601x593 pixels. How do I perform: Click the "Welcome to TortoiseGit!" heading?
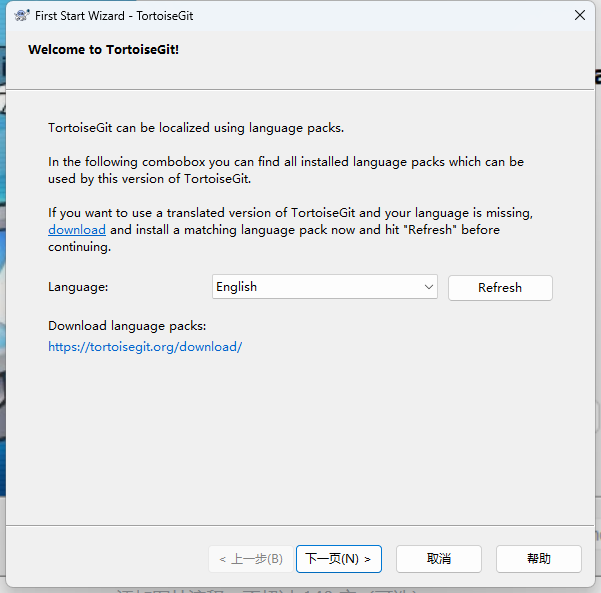(103, 49)
